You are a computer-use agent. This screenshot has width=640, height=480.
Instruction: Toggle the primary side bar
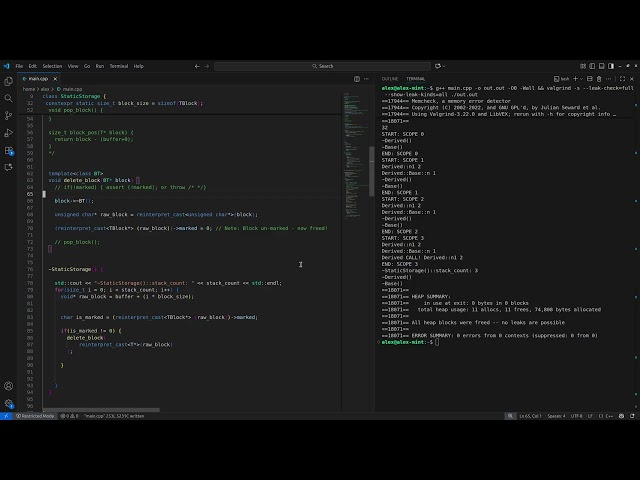[592, 66]
